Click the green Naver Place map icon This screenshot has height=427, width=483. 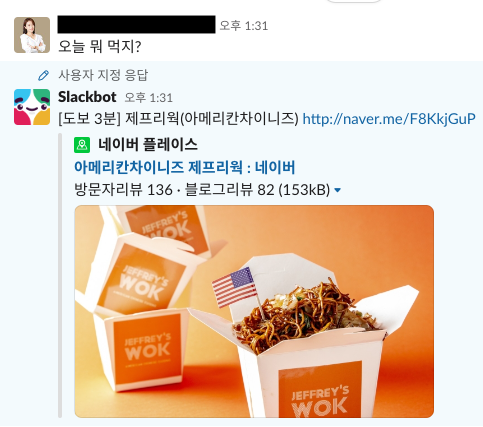pyautogui.click(x=82, y=145)
